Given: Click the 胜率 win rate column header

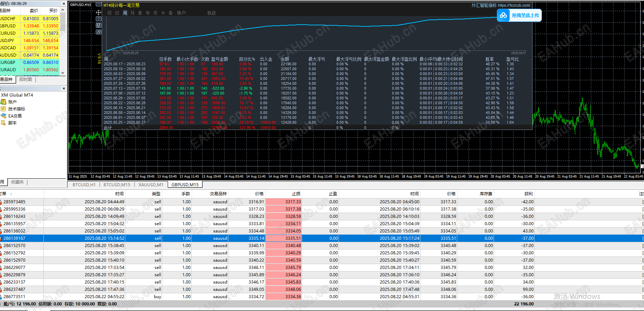Looking at the screenshot, I should [x=490, y=59].
